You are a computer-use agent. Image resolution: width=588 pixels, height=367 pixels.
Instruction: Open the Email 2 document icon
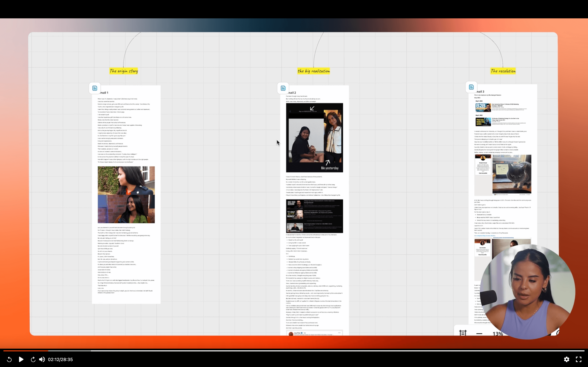tap(283, 88)
